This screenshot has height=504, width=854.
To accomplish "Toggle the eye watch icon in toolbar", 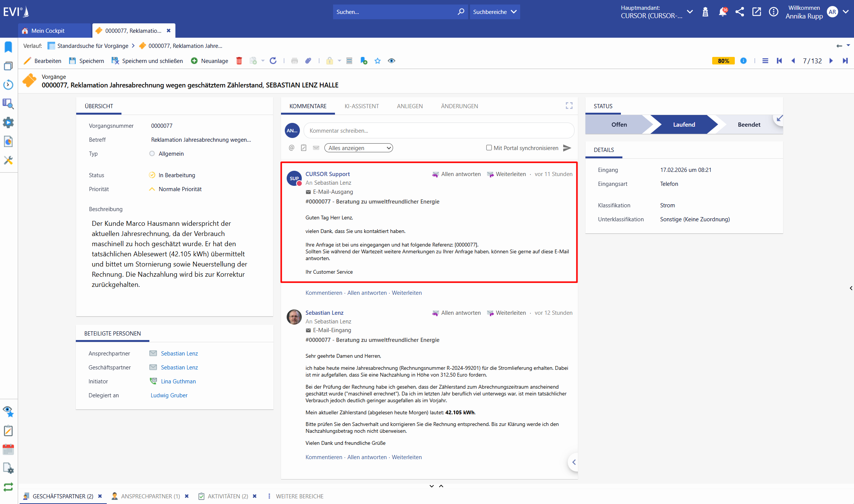I will click(392, 61).
